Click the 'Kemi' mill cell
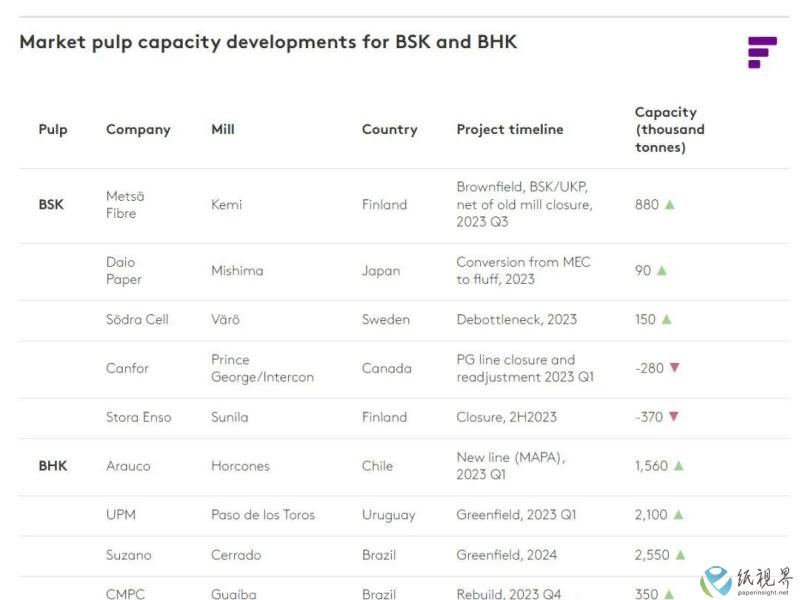 tap(227, 205)
